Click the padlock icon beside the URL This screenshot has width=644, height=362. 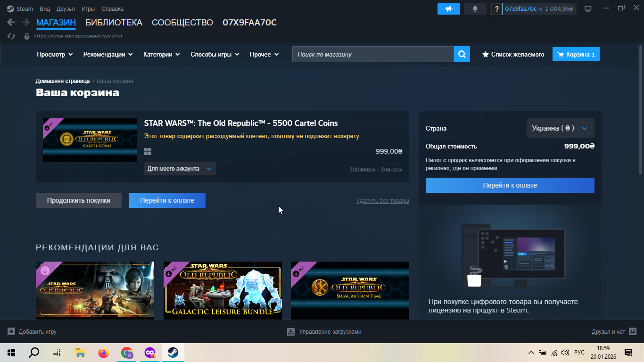[x=26, y=36]
